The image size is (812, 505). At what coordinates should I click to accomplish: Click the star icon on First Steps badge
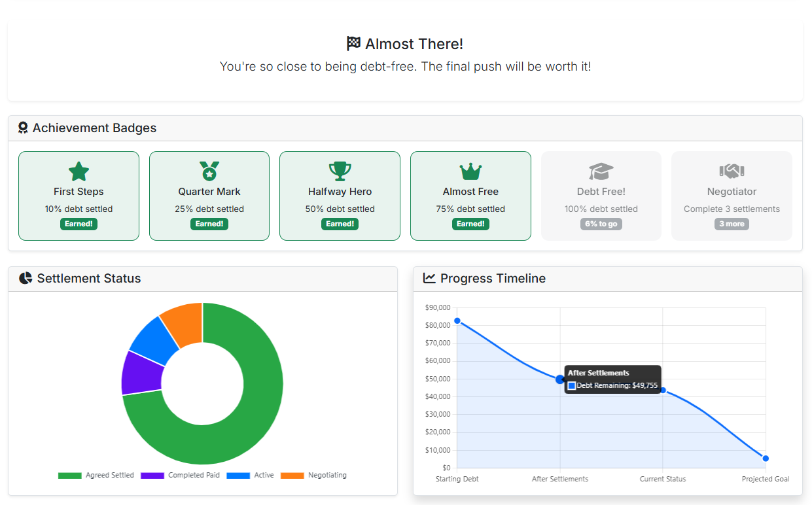tap(79, 172)
